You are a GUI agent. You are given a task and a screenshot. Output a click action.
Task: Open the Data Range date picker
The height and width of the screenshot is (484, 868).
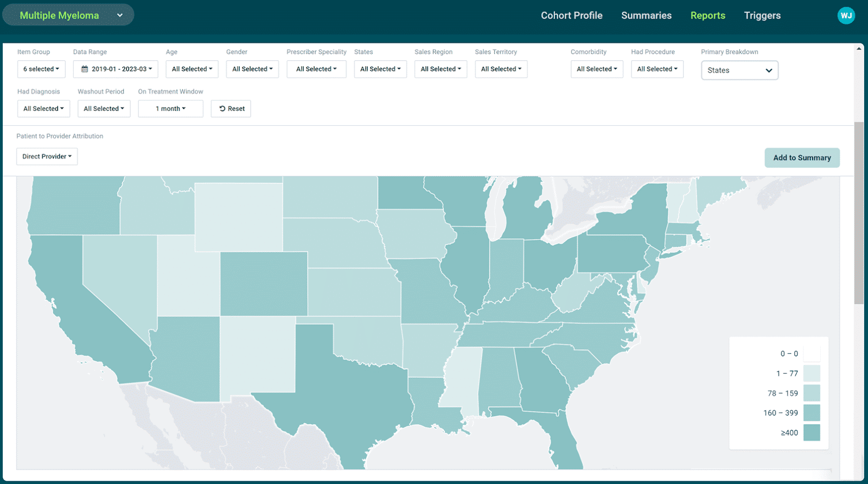[116, 69]
